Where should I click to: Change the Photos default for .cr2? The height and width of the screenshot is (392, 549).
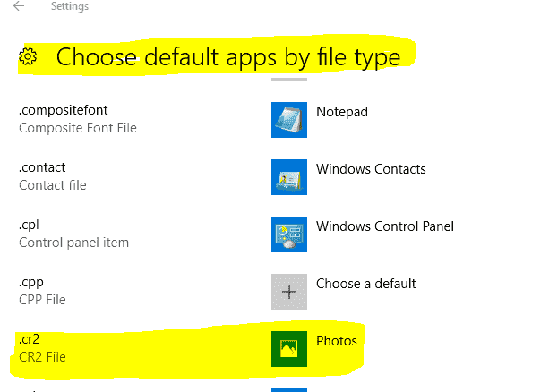[337, 341]
